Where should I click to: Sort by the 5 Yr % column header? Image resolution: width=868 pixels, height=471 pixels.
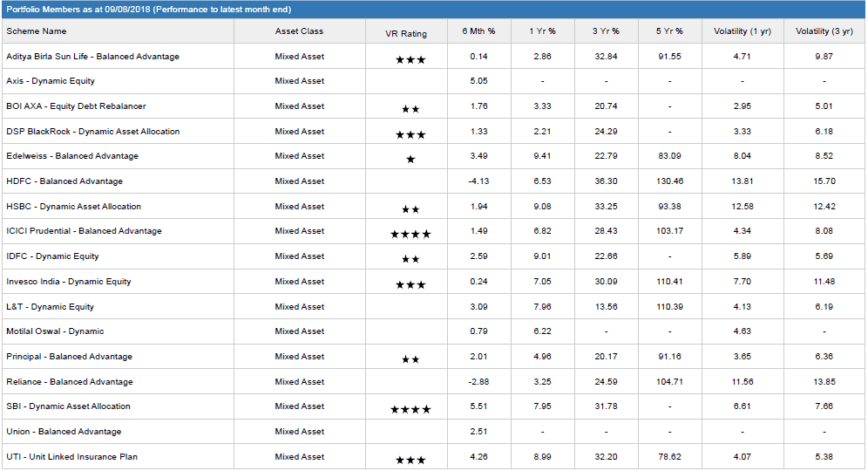[670, 31]
